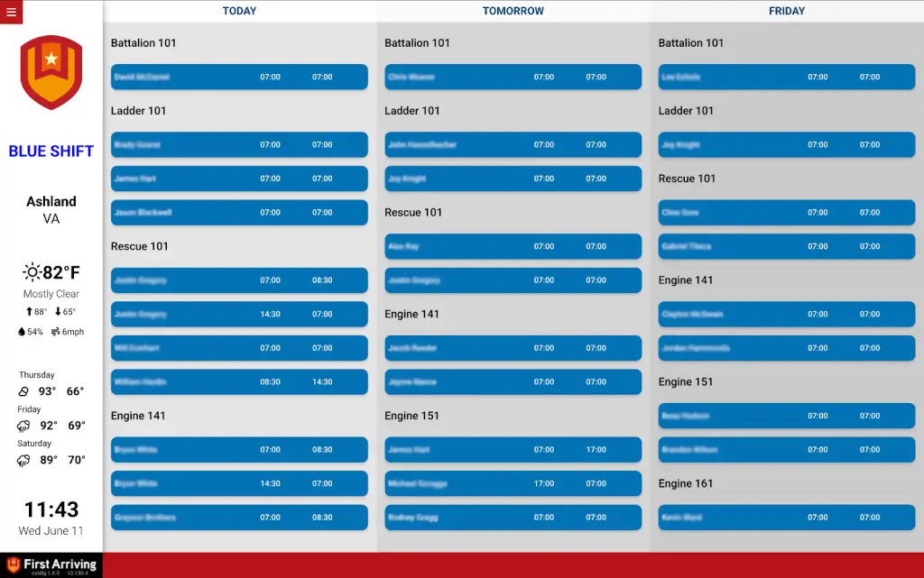Screen dimensions: 924x578
Task: Click the humidity droplet icon
Action: [x=22, y=332]
